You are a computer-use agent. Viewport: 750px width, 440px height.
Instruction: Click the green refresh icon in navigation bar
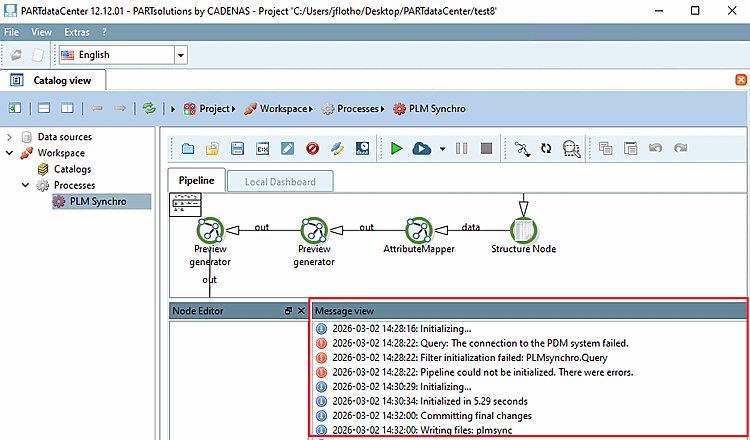[149, 109]
